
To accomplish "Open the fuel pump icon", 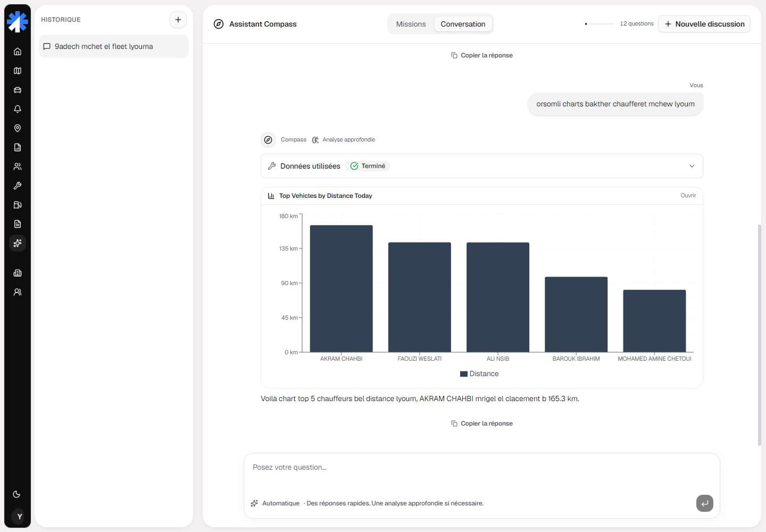I will click(18, 205).
